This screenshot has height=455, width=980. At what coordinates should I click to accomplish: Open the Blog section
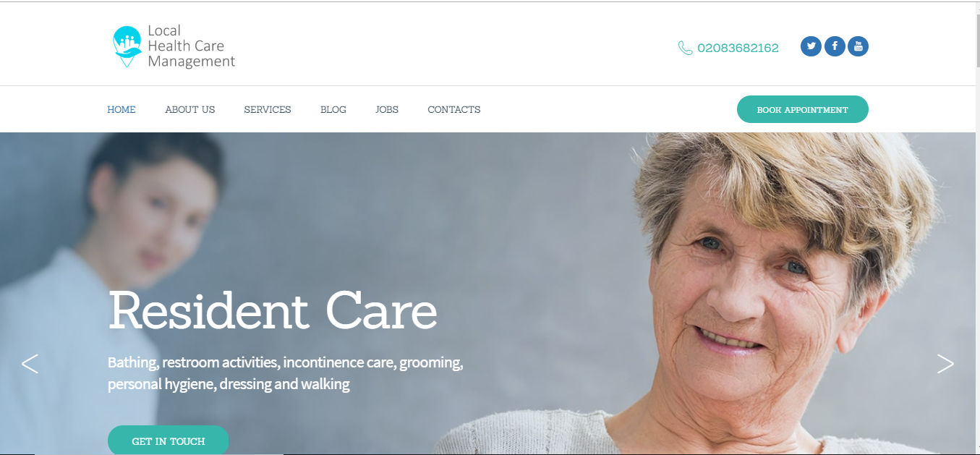[333, 110]
